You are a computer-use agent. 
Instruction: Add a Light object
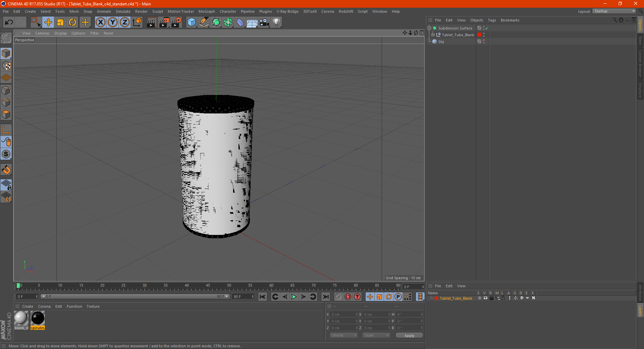[276, 22]
